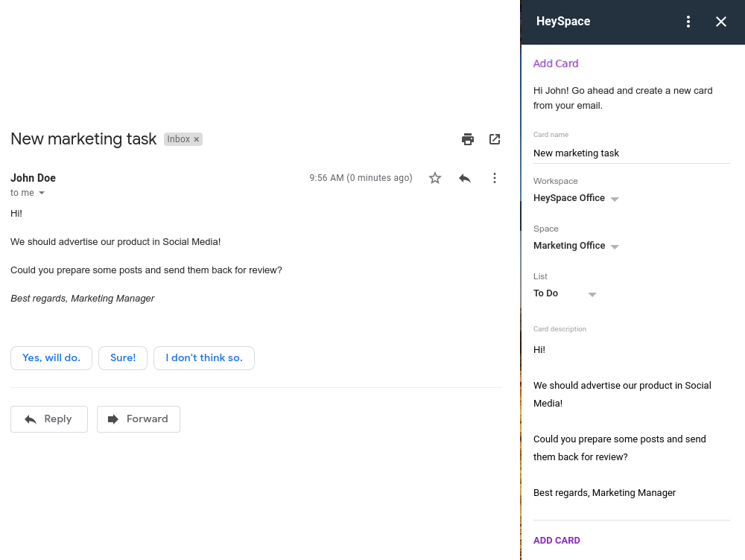Click the Inbox label chip text

point(178,139)
